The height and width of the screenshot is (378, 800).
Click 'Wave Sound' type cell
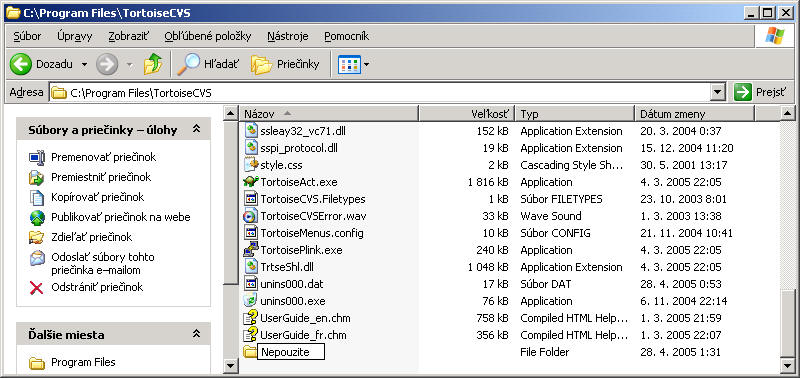click(x=551, y=216)
